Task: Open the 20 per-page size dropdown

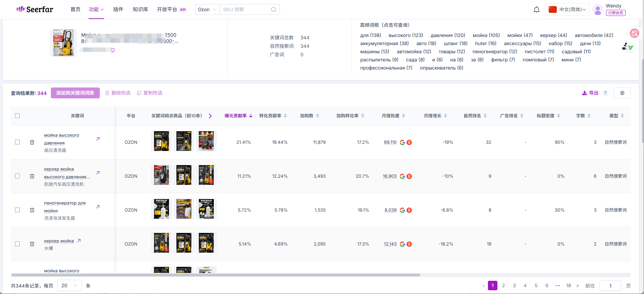Action: (x=70, y=286)
